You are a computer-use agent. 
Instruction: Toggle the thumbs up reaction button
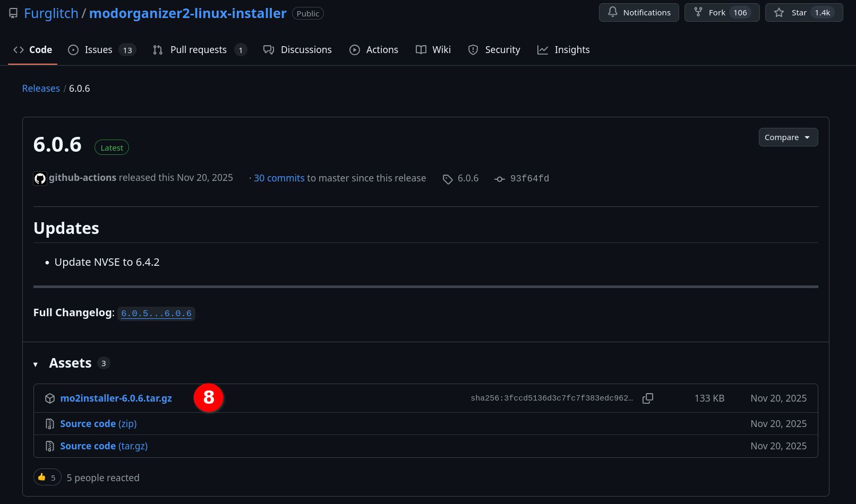tap(47, 477)
